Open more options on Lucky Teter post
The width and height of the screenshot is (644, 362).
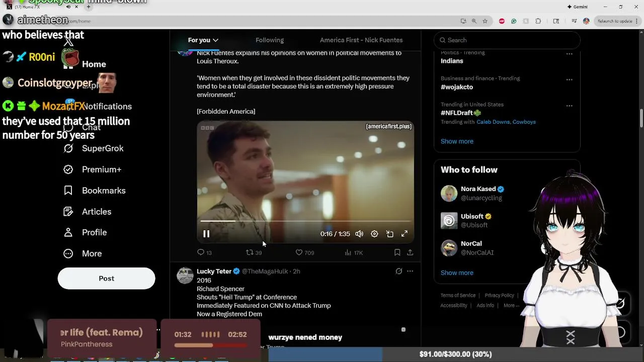pos(410,271)
